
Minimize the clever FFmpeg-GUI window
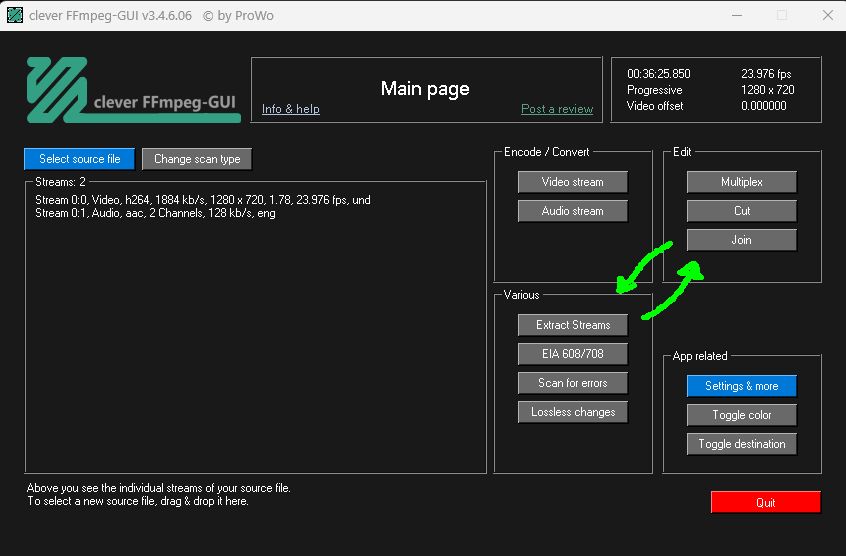[736, 15]
